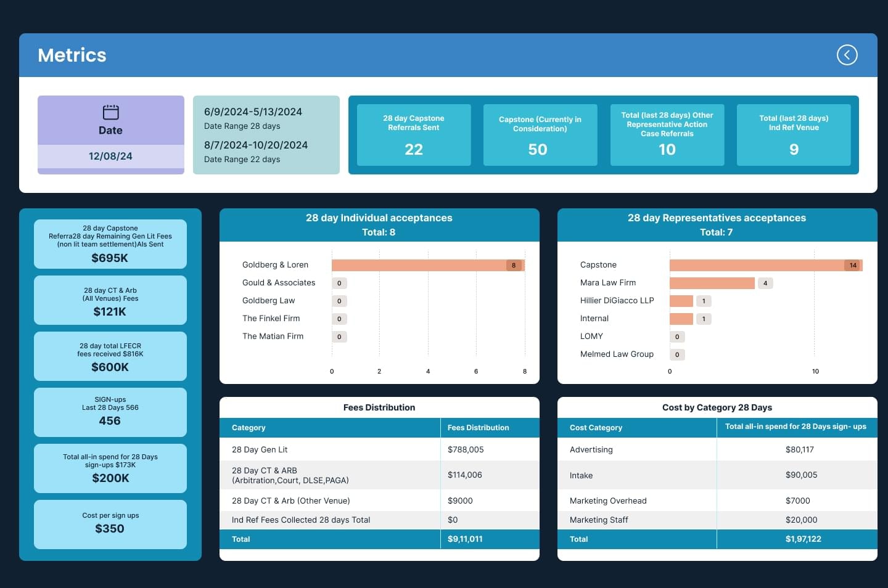Click The Matian Firm label
Screen dimensions: 888x588
click(x=273, y=337)
